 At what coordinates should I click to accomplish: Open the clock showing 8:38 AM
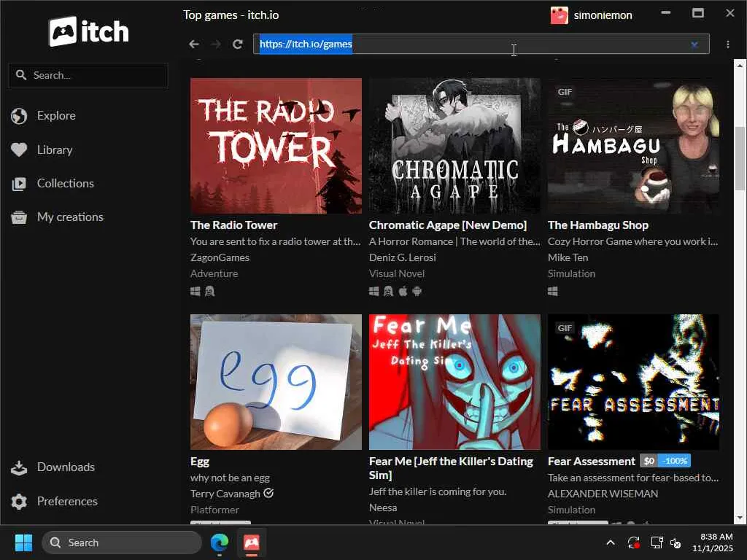pyautogui.click(x=713, y=542)
